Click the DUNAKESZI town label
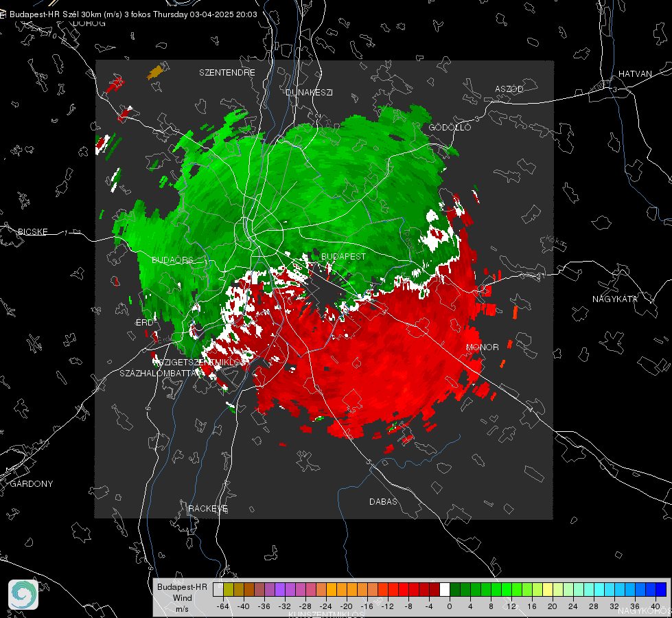 [x=309, y=93]
